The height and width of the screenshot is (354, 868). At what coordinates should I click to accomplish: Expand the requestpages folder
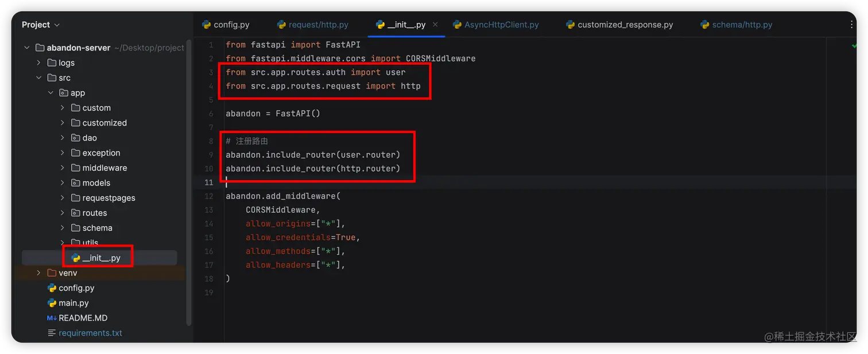[x=63, y=197]
